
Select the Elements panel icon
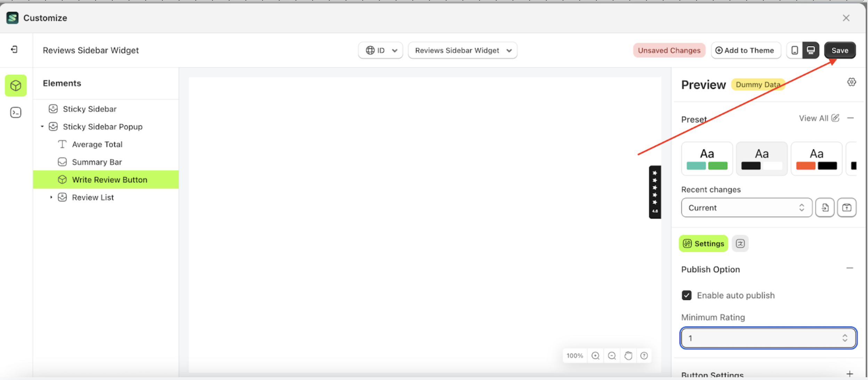(15, 85)
